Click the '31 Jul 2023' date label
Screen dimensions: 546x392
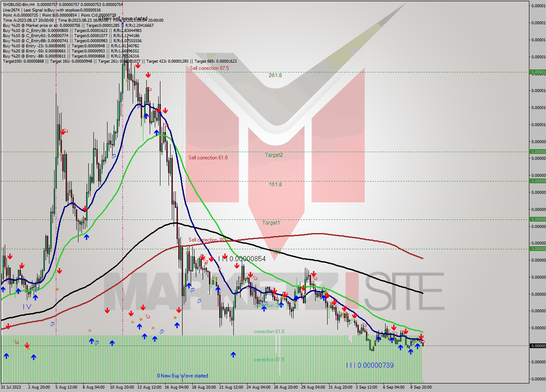pos(12,387)
